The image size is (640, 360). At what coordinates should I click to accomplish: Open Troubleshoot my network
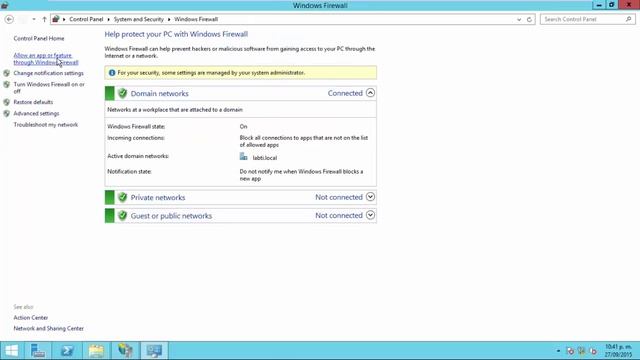coord(45,125)
